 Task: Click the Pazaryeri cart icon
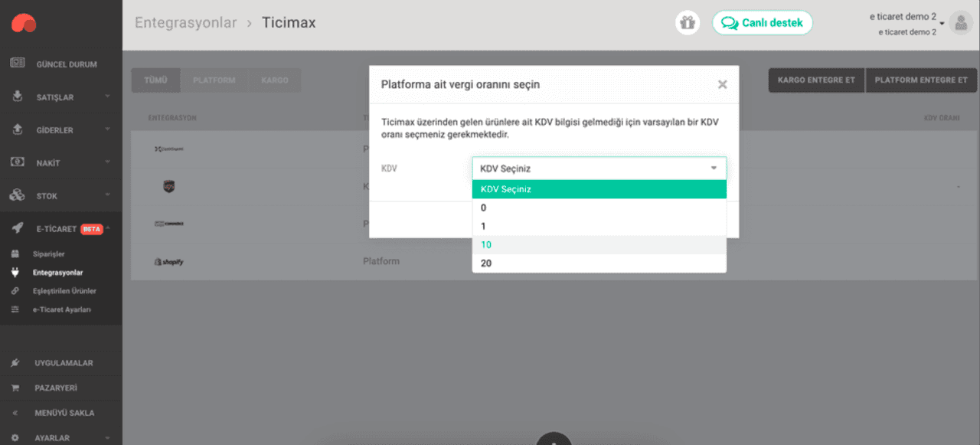point(15,388)
